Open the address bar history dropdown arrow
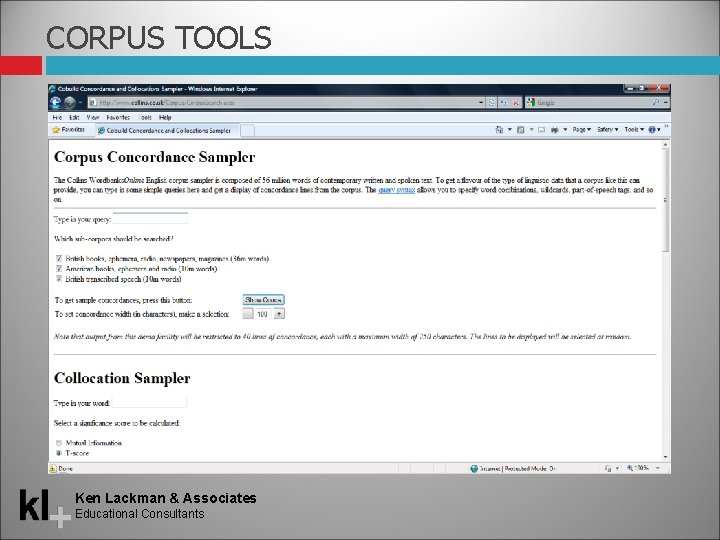The height and width of the screenshot is (540, 720). [481, 103]
